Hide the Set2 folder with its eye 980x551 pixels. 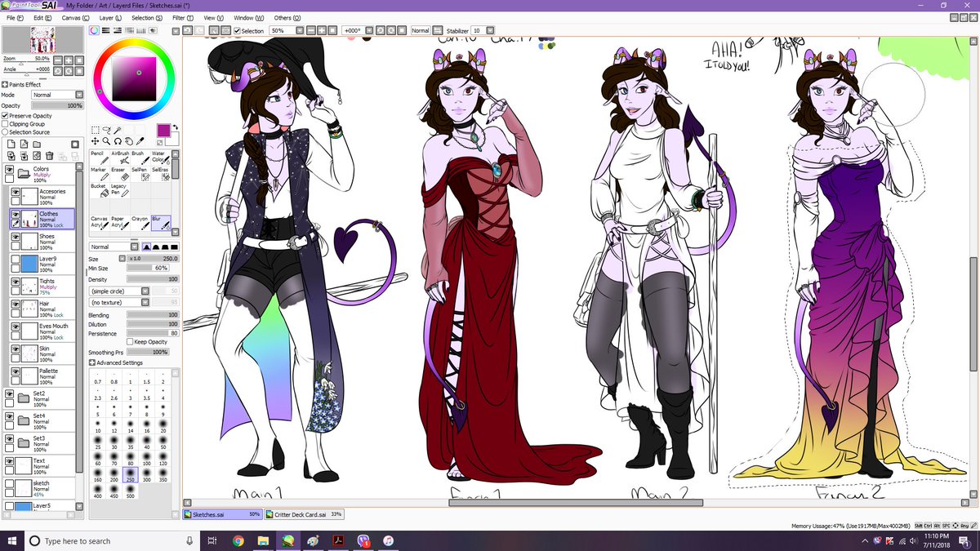(9, 393)
